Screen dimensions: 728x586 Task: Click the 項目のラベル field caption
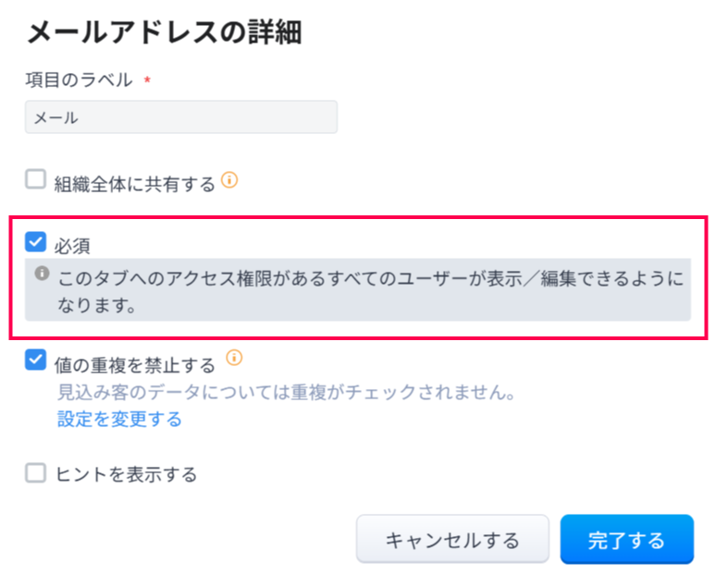(79, 80)
